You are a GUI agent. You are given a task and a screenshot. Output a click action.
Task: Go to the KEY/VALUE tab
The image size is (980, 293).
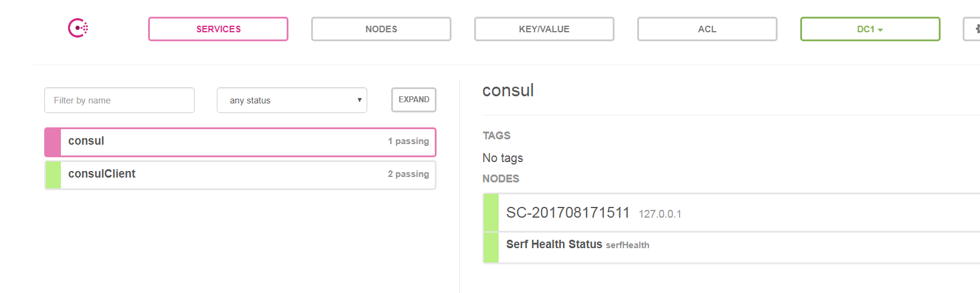click(x=544, y=29)
